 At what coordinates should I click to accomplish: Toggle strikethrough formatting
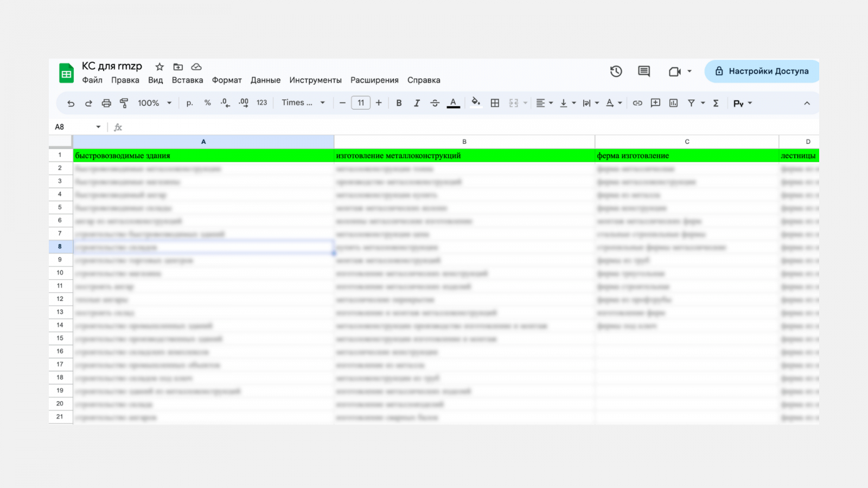[x=435, y=103]
